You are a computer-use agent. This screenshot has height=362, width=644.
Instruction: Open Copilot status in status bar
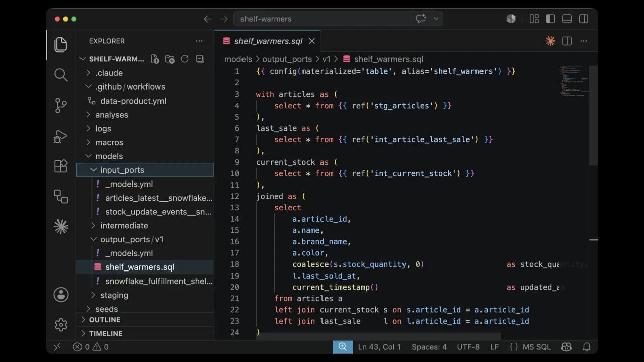tap(566, 347)
